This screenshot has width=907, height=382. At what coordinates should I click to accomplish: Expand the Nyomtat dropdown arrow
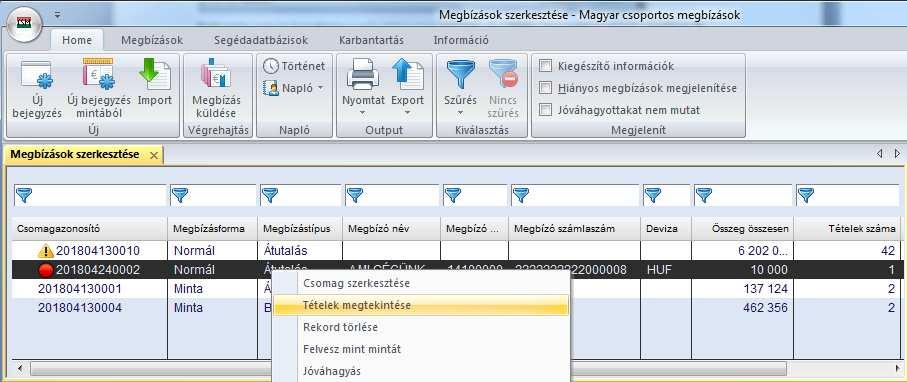(363, 112)
